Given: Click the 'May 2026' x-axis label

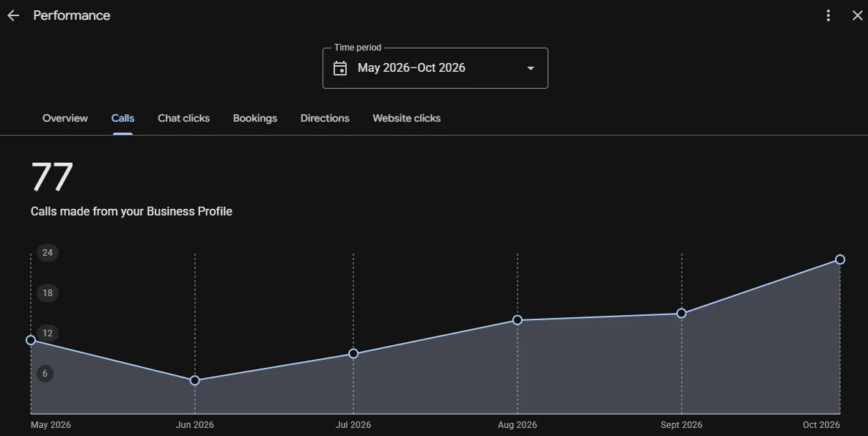Looking at the screenshot, I should [x=51, y=425].
